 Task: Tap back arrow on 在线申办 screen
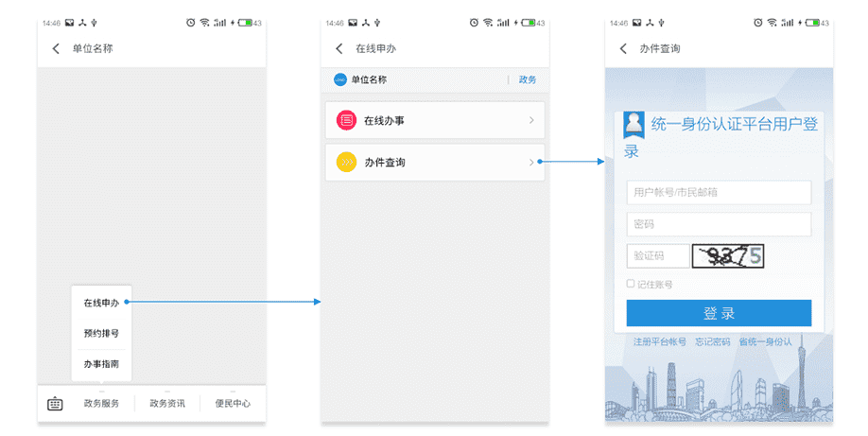(x=339, y=49)
